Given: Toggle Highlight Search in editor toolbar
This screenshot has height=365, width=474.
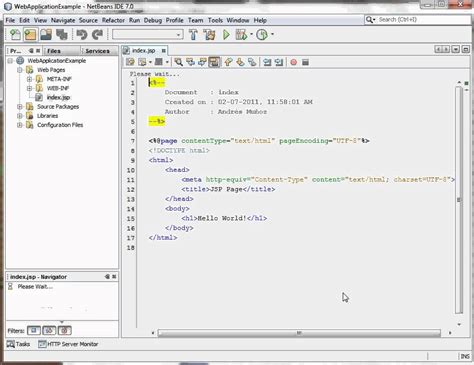Looking at the screenshot, I should 214,62.
